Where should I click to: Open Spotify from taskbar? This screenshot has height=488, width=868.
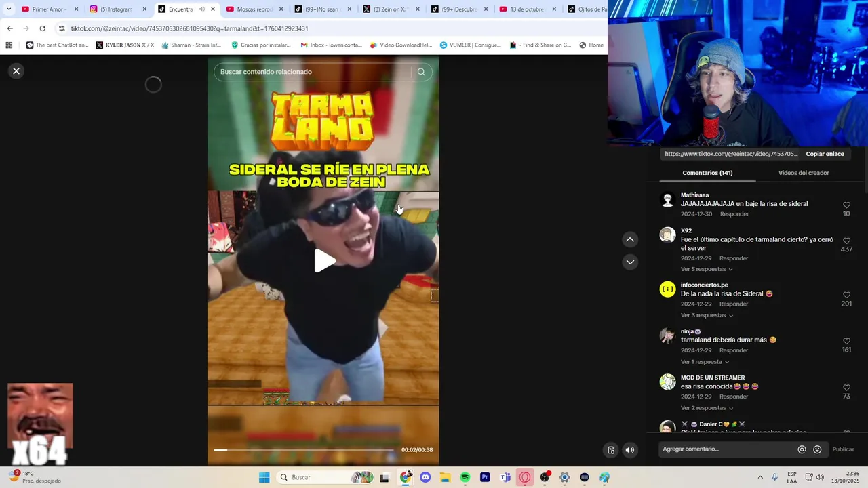(465, 477)
